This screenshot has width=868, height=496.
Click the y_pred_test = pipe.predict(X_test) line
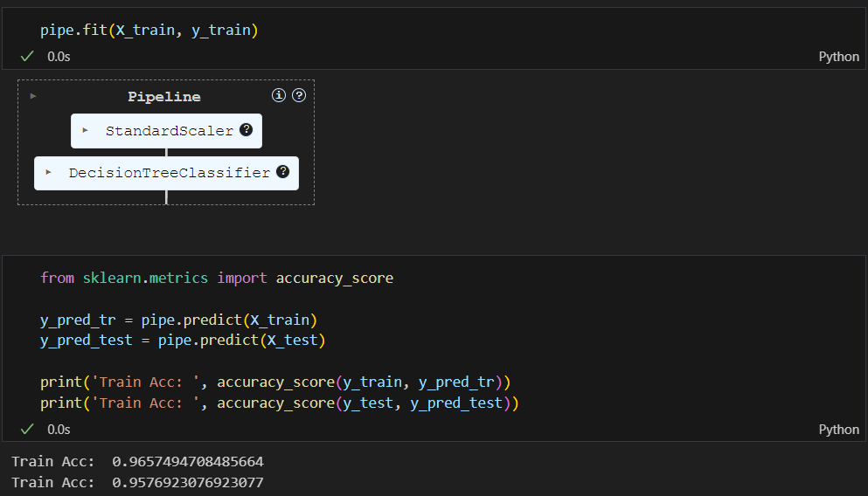coord(183,340)
